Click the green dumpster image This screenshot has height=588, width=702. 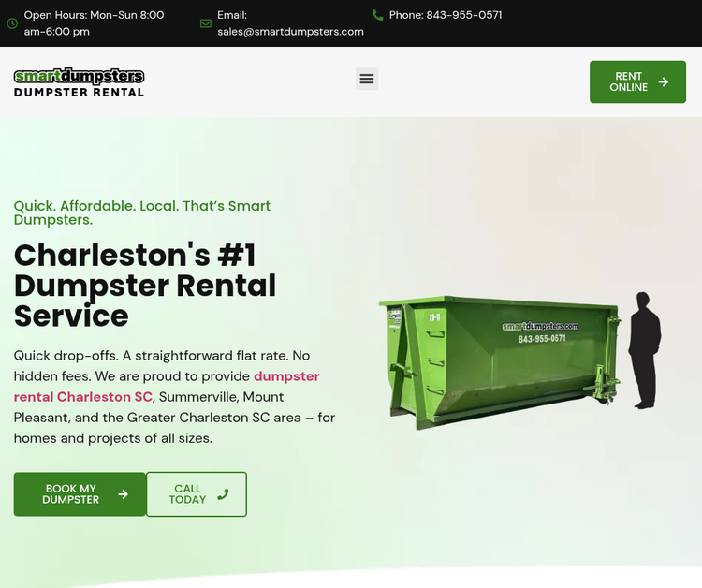click(500, 361)
